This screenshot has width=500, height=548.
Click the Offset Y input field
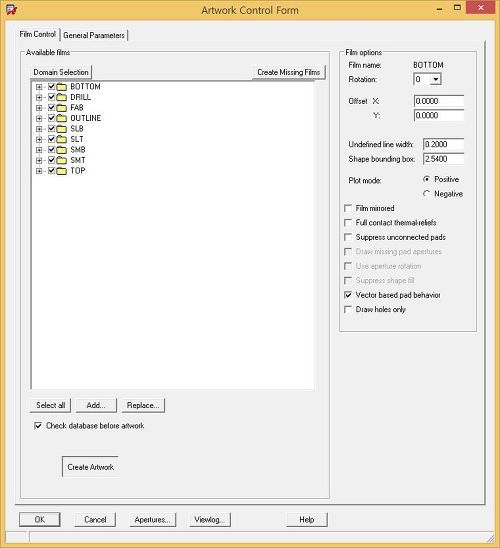coord(439,115)
